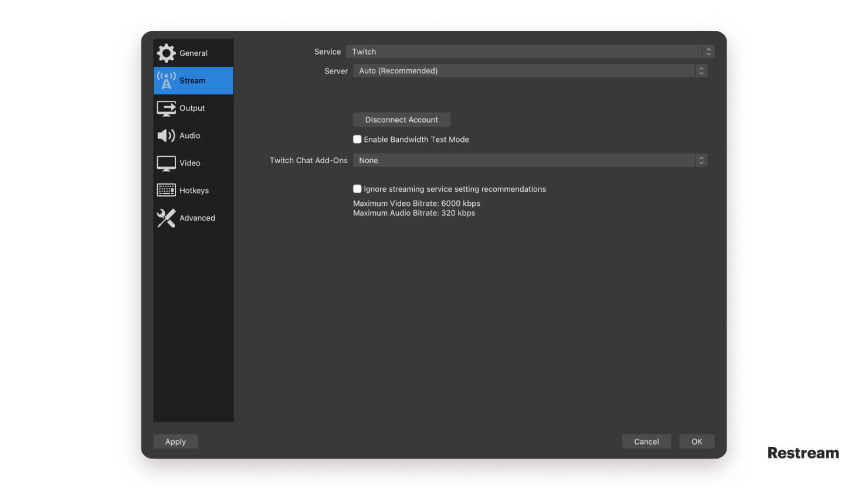Click the Hotkeys keyboard icon
This screenshot has height=488, width=868.
pyautogui.click(x=166, y=190)
